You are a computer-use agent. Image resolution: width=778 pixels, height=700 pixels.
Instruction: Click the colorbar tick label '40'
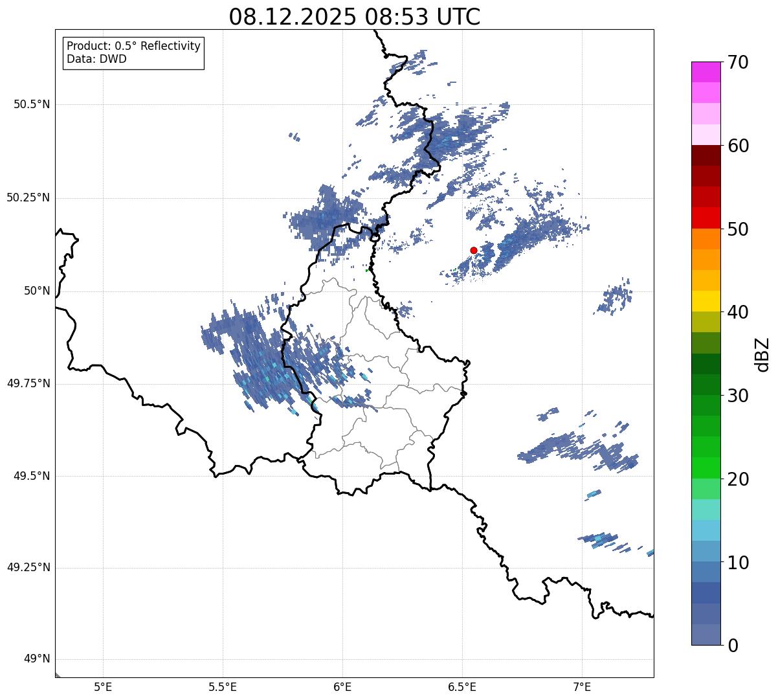[x=738, y=312]
